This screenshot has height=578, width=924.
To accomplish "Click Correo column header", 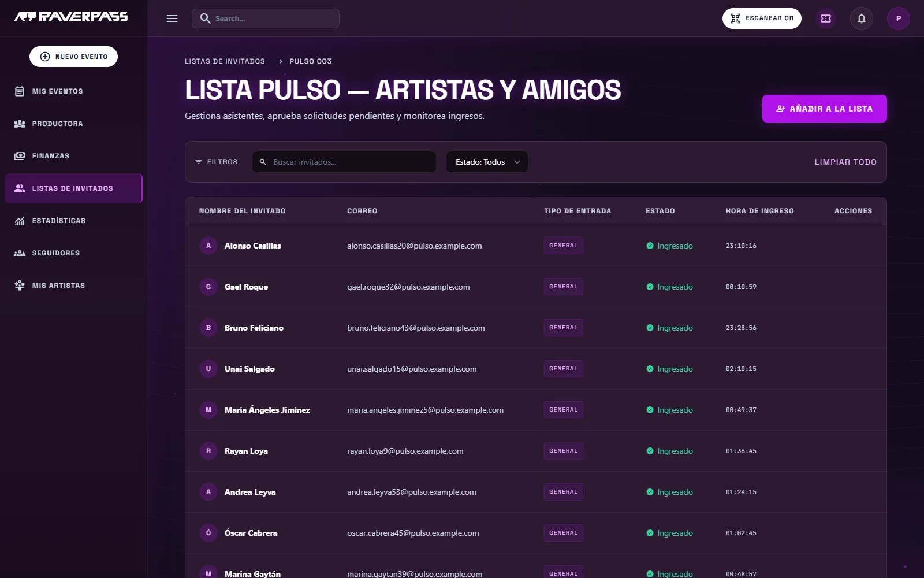I will pos(362,211).
